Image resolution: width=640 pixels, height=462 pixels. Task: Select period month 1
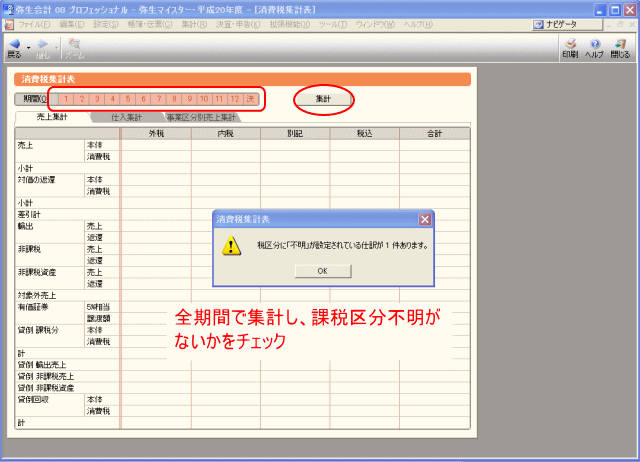(66, 99)
